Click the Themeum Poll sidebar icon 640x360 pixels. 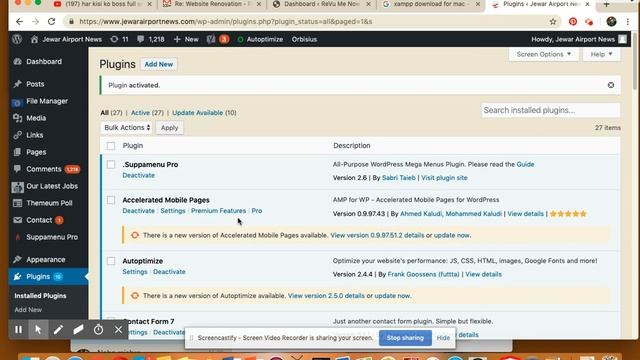click(17, 203)
